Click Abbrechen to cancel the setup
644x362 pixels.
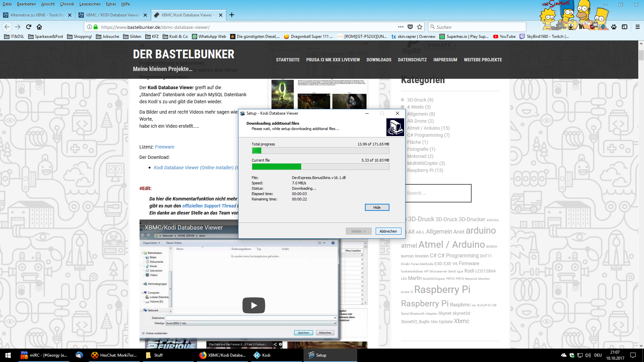click(388, 231)
